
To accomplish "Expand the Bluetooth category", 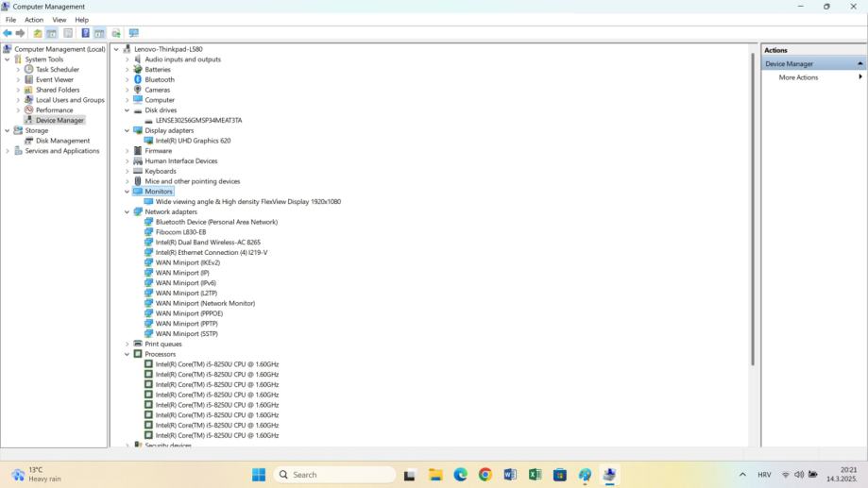I will [128, 79].
